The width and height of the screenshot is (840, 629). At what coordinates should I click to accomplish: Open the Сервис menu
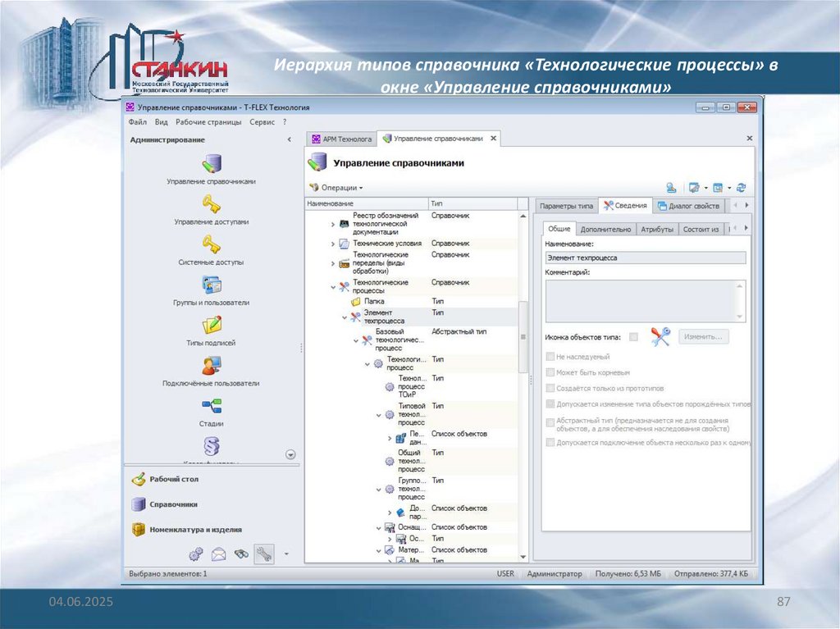(x=262, y=122)
